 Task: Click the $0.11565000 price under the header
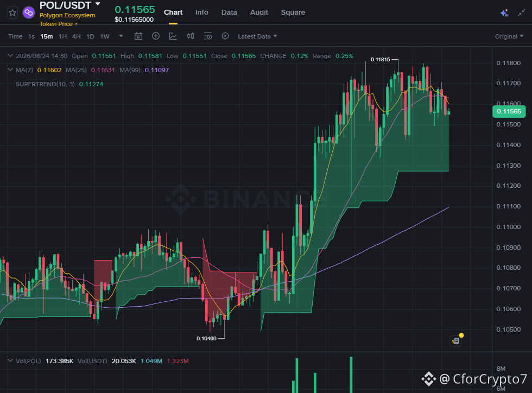[134, 20]
